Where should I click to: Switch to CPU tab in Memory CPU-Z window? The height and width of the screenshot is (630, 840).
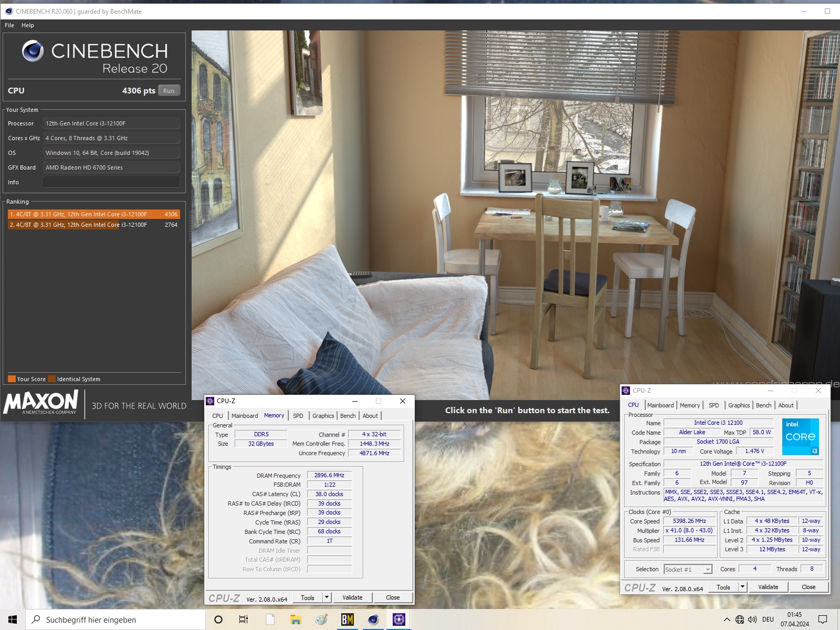coord(217,416)
